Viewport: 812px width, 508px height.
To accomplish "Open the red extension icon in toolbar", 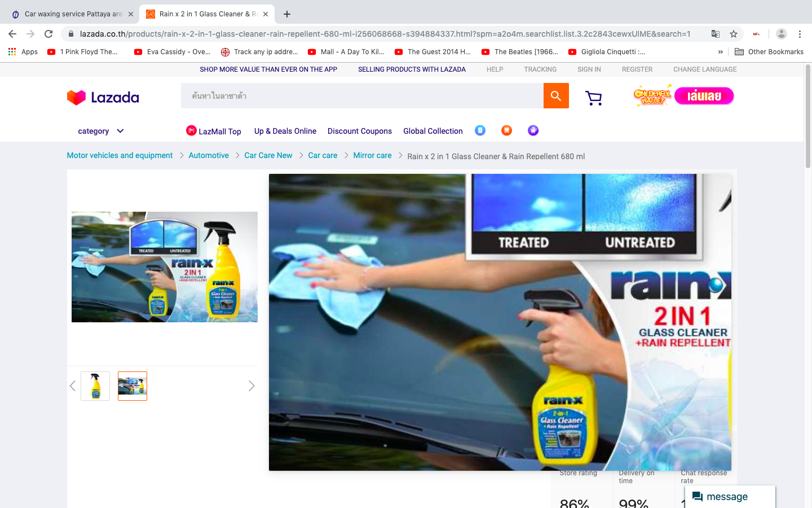I will pyautogui.click(x=756, y=34).
